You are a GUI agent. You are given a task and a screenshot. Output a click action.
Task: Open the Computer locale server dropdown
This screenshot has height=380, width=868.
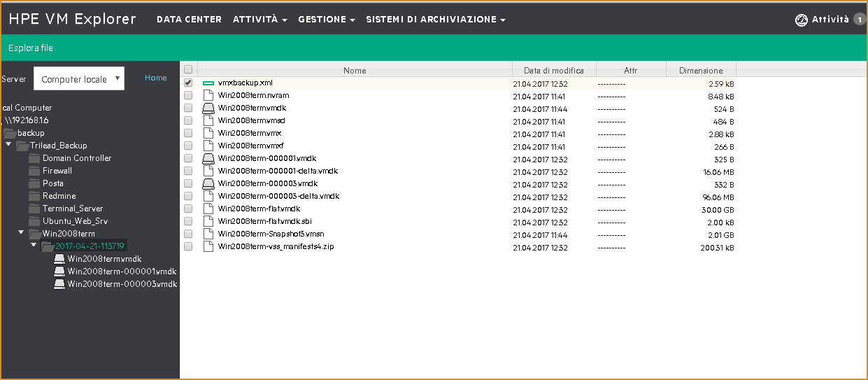tap(79, 79)
